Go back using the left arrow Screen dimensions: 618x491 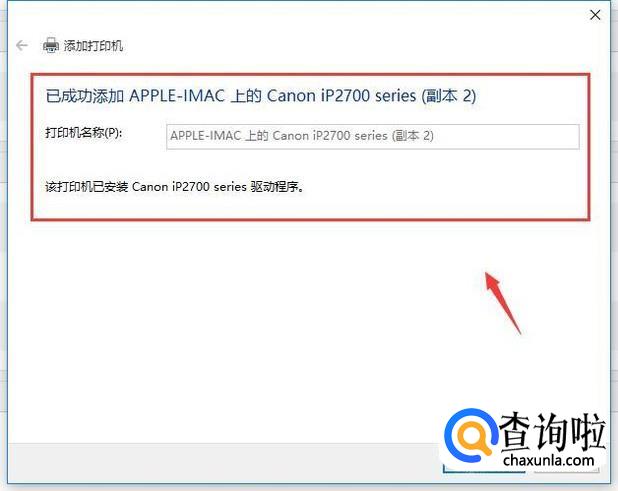click(x=22, y=46)
